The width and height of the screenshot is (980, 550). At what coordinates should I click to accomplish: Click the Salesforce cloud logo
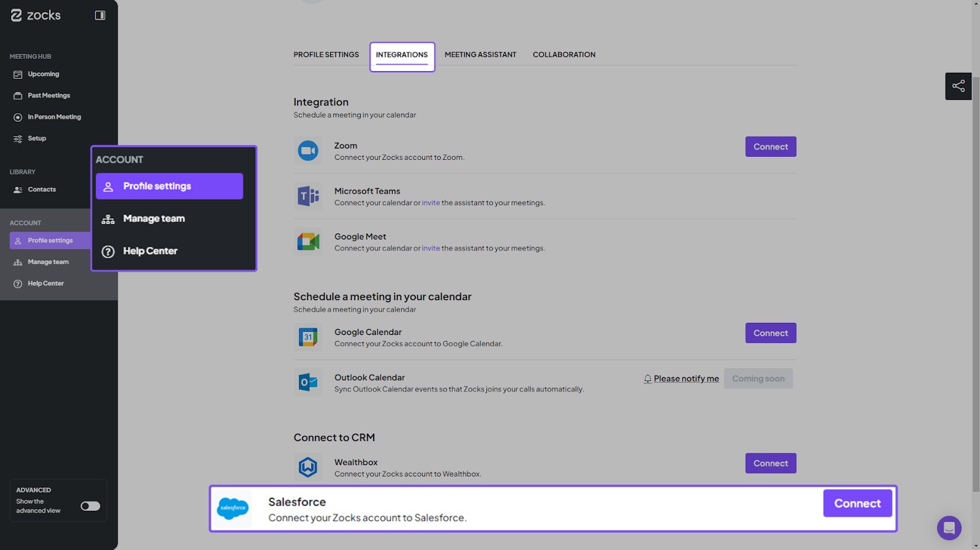[233, 508]
